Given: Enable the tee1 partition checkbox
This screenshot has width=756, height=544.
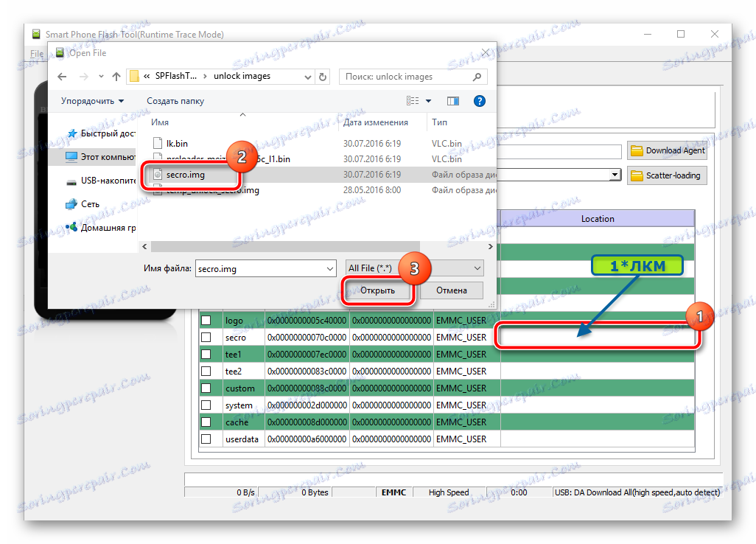Looking at the screenshot, I should (x=206, y=354).
